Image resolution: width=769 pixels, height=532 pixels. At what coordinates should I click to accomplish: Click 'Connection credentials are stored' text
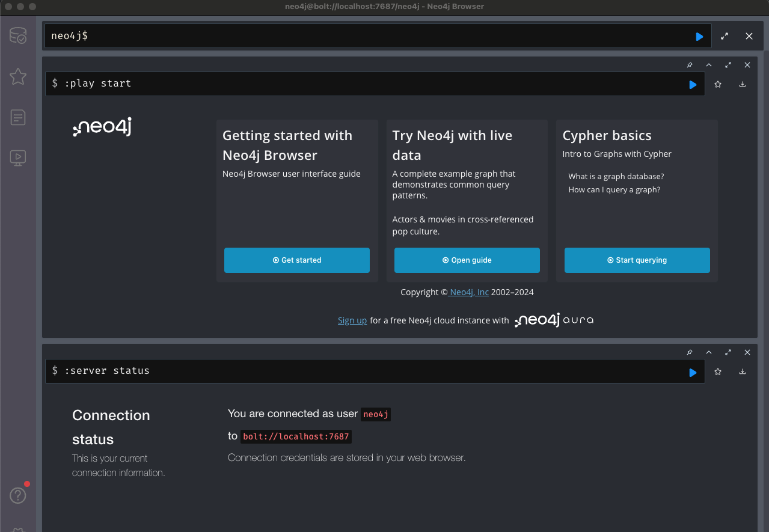pos(347,458)
